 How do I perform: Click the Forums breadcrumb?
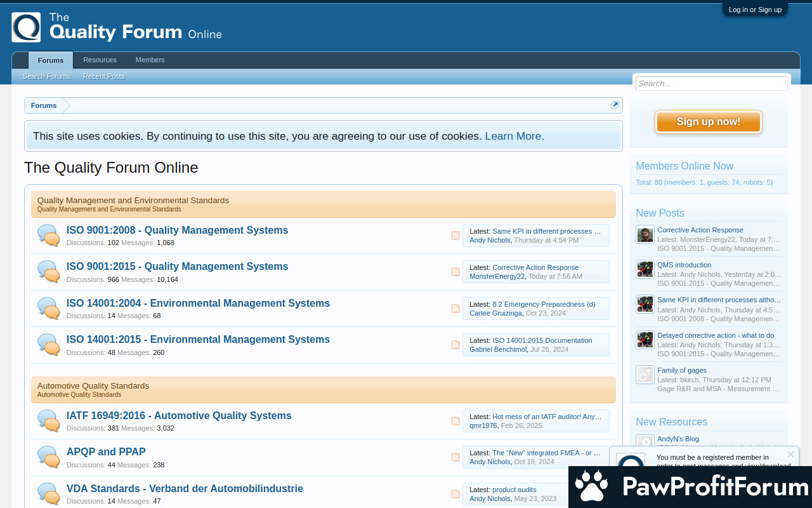pos(44,105)
